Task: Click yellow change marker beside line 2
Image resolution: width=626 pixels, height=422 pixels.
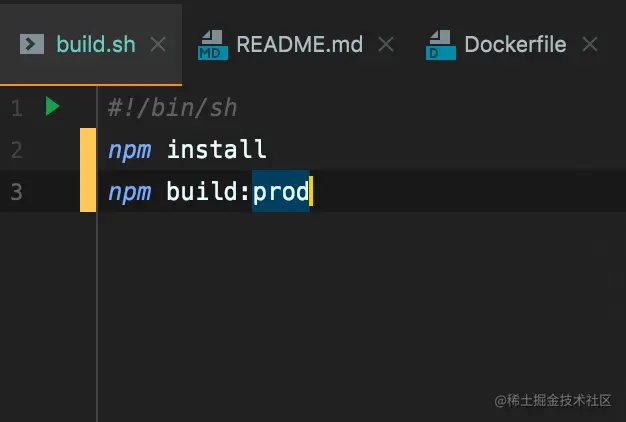Action: 88,149
